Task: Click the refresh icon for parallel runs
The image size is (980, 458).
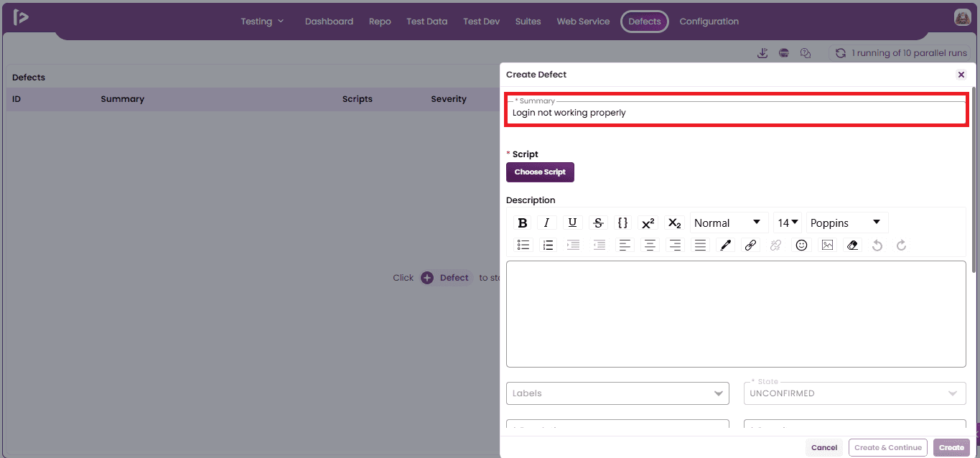Action: click(840, 53)
